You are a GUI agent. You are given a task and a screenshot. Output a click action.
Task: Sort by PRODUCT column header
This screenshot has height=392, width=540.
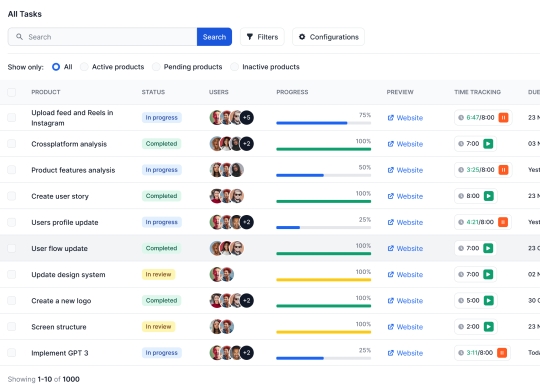click(x=46, y=92)
